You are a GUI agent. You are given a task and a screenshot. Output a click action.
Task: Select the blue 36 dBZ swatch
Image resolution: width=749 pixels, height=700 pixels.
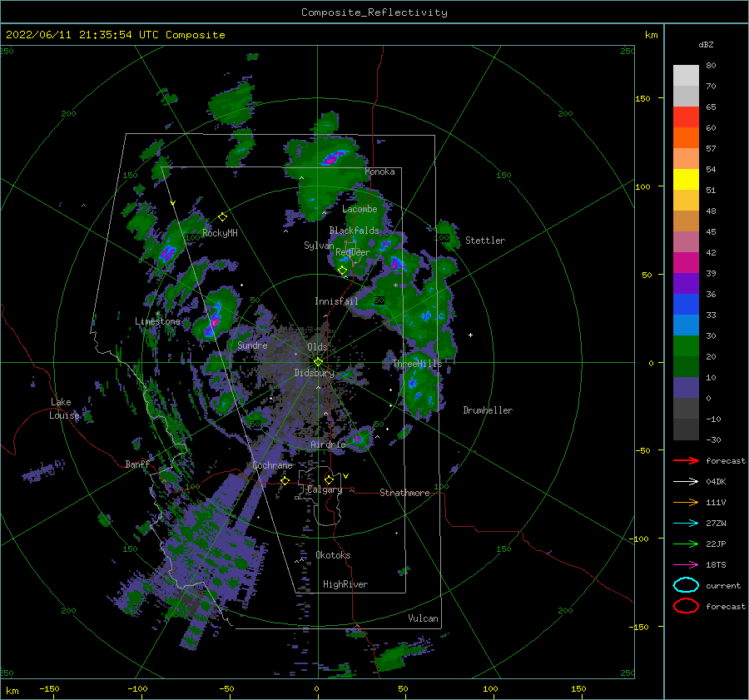point(686,305)
